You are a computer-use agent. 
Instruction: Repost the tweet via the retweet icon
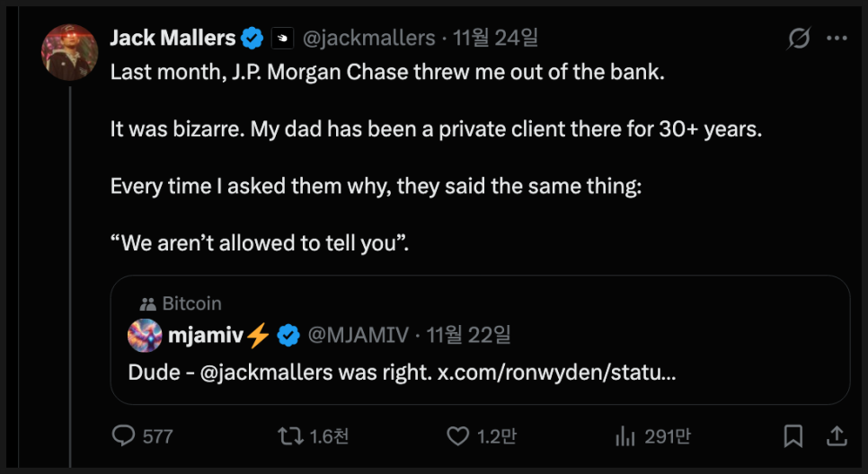point(289,436)
